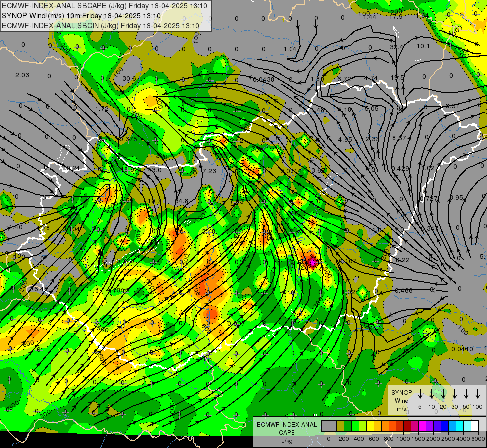Click the 2.12 value on the map
The image size is (487, 448).
click(x=237, y=140)
